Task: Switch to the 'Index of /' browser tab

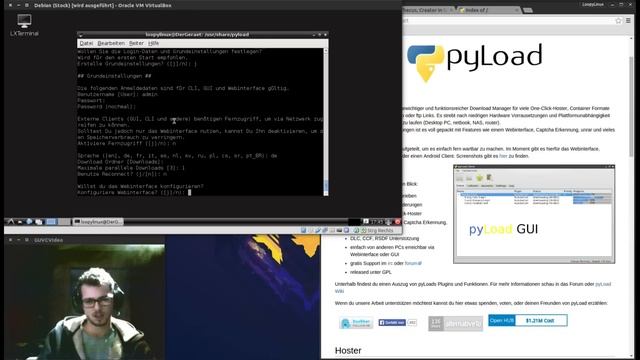Action: 489,10
